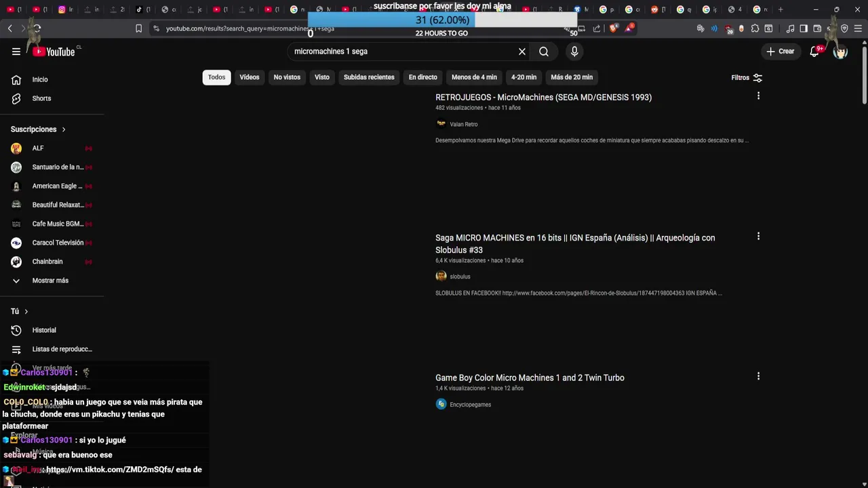This screenshot has height=488, width=868.
Task: Expand Mostrar más subscriptions
Action: point(52,281)
